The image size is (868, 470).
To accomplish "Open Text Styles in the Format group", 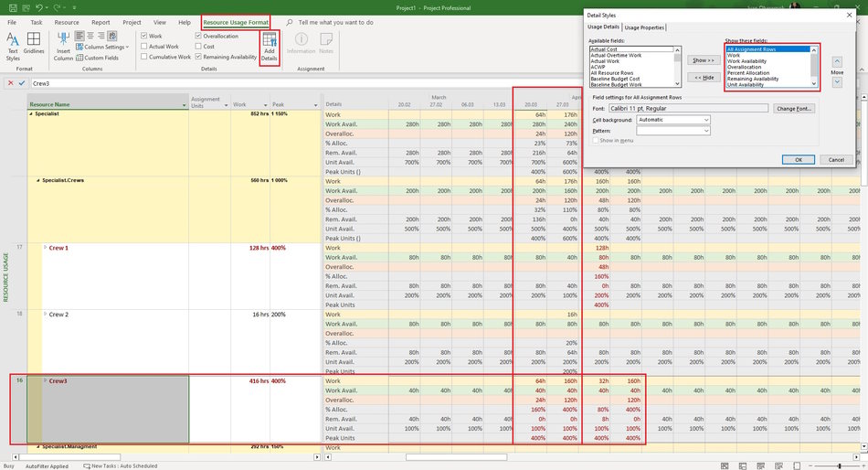I will point(13,47).
